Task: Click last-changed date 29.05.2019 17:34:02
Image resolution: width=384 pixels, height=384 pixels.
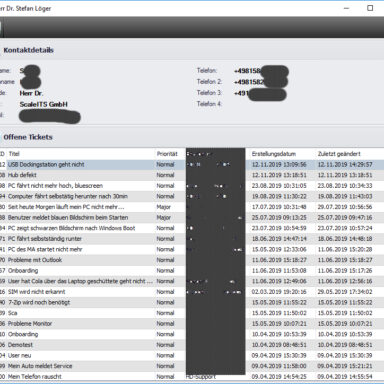Action: (x=345, y=292)
